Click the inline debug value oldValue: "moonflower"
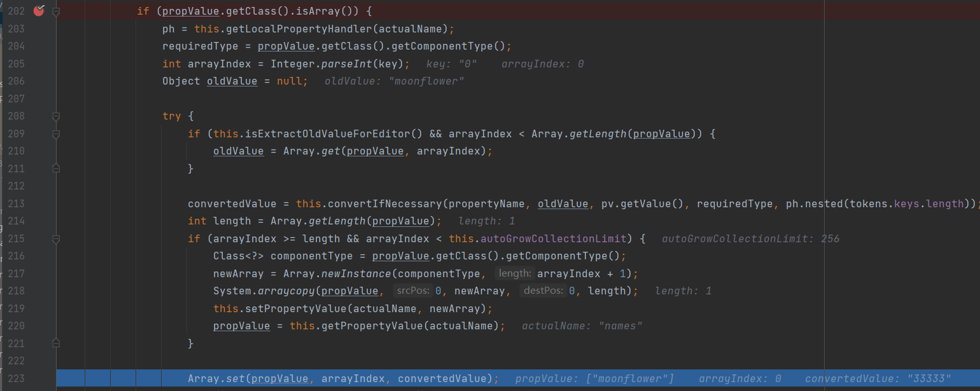The width and height of the screenshot is (980, 391). (394, 81)
